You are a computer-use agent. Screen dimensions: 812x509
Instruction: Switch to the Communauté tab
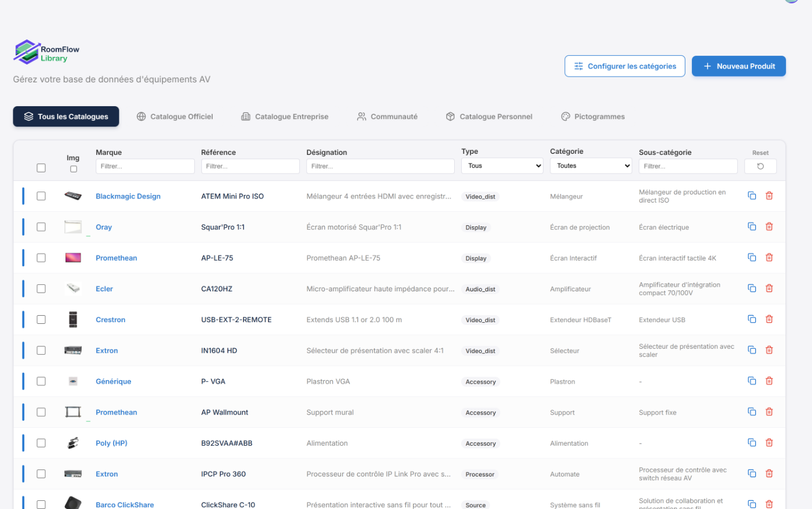(387, 116)
